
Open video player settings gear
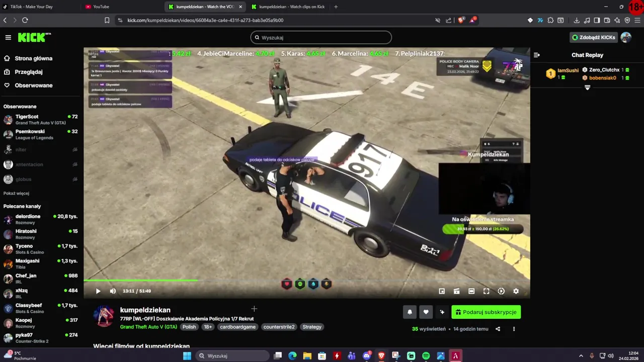516,291
